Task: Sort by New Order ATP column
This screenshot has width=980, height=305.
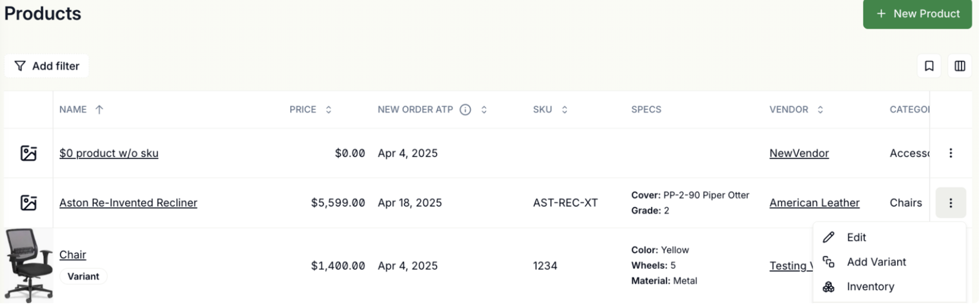Action: pos(484,110)
